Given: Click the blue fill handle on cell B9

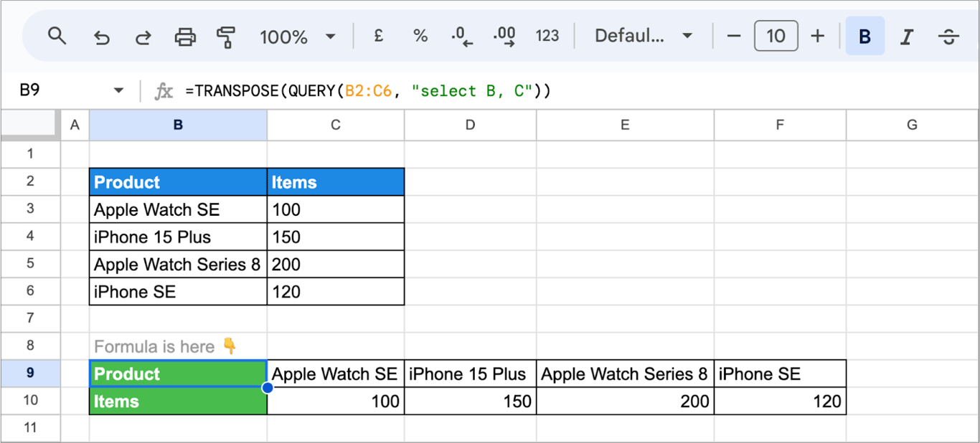Looking at the screenshot, I should [x=268, y=388].
